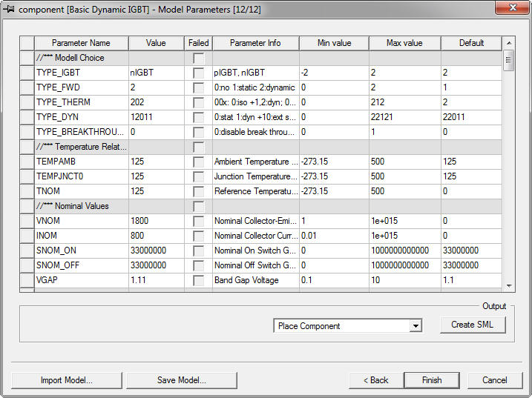Go back using the Back button
Screen dimensions: 532x398
point(375,380)
